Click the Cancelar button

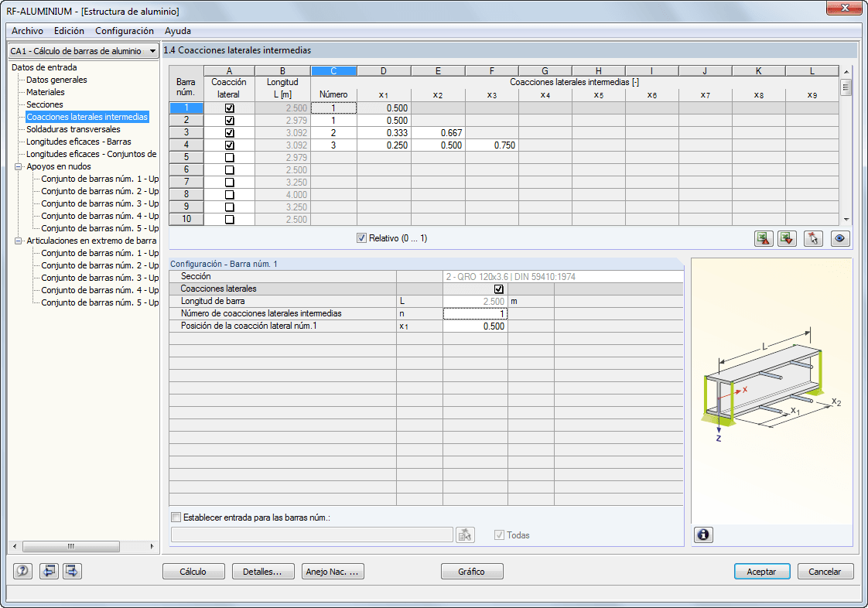pyautogui.click(x=825, y=572)
